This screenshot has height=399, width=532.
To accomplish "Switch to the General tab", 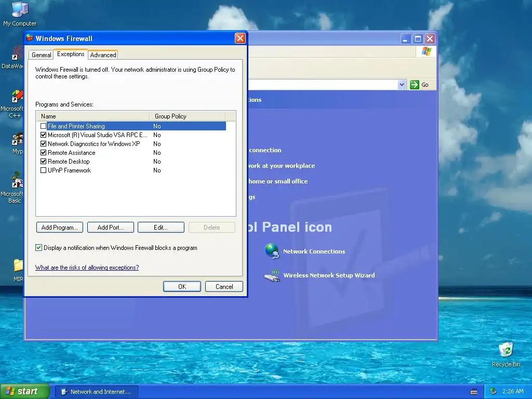I will coord(42,55).
